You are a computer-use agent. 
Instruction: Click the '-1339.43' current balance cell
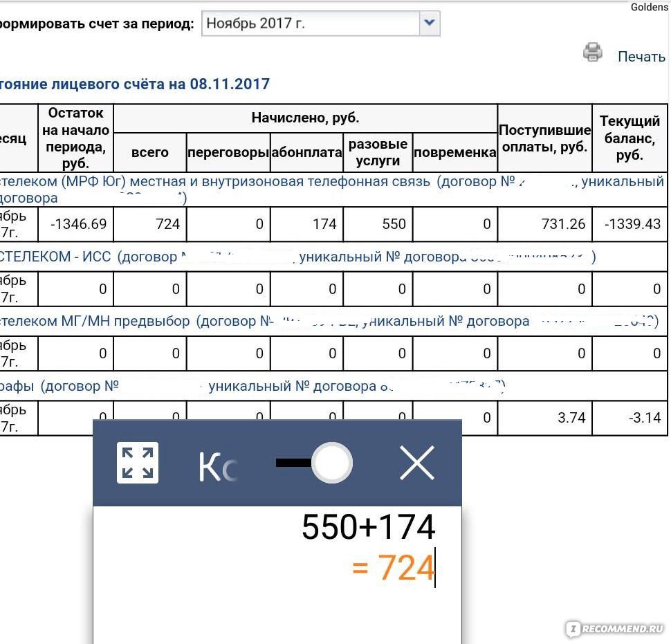click(630, 224)
